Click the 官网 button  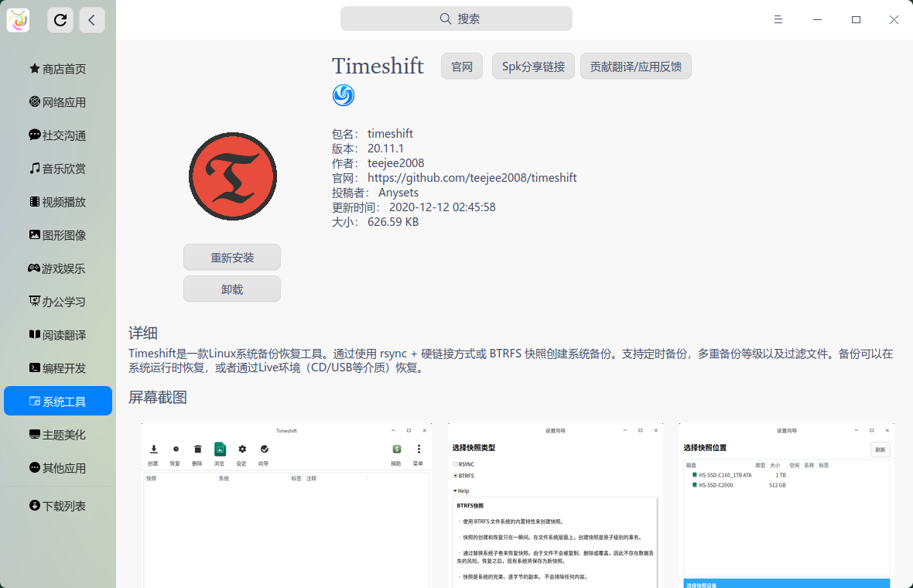coord(462,67)
